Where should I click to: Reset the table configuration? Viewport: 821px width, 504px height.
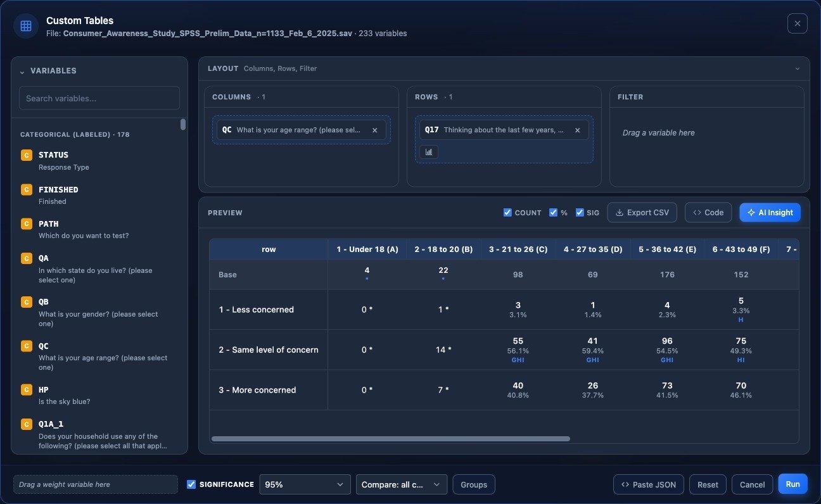point(708,484)
